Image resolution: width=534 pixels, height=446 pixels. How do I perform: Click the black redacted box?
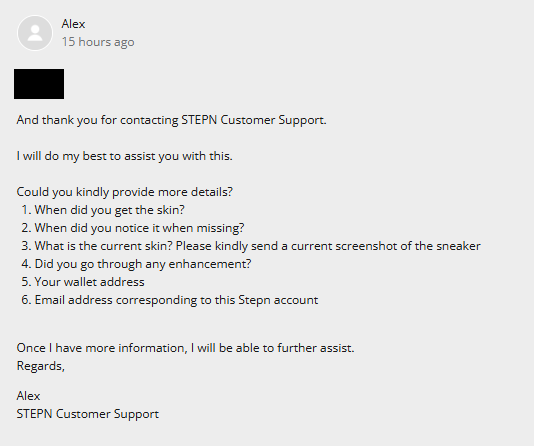[39, 84]
